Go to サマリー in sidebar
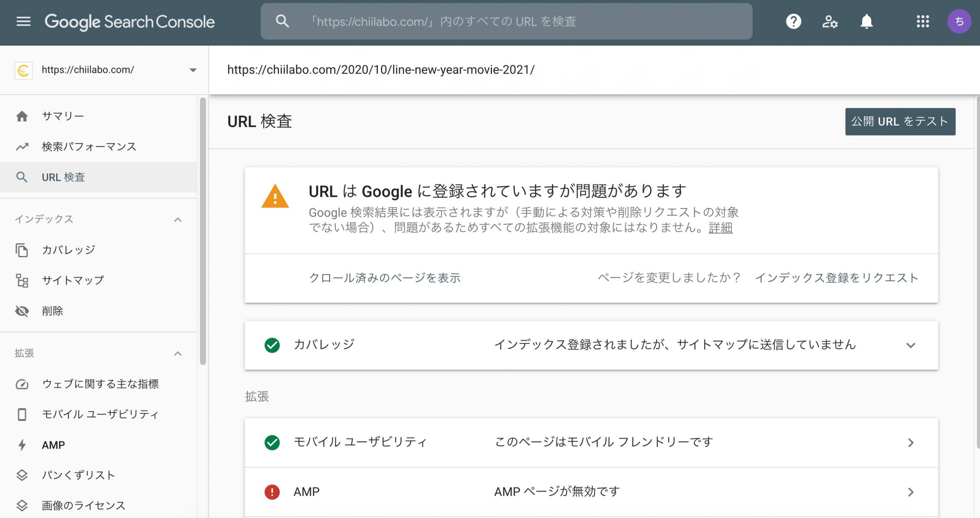This screenshot has width=980, height=518. pyautogui.click(x=99, y=116)
